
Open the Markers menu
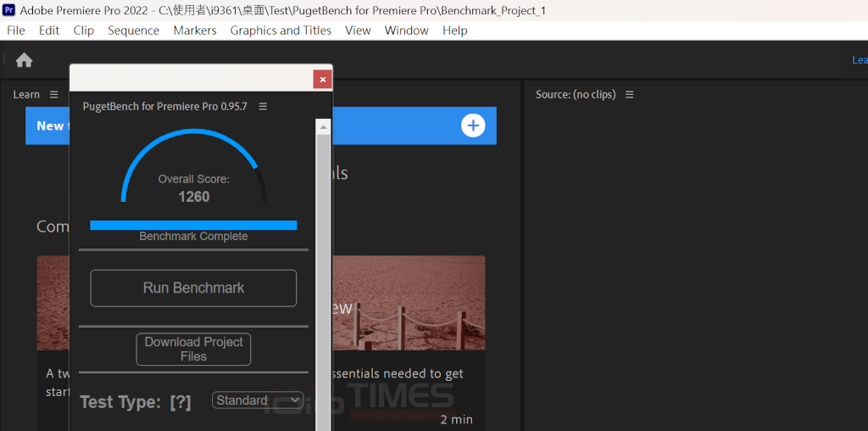[195, 31]
